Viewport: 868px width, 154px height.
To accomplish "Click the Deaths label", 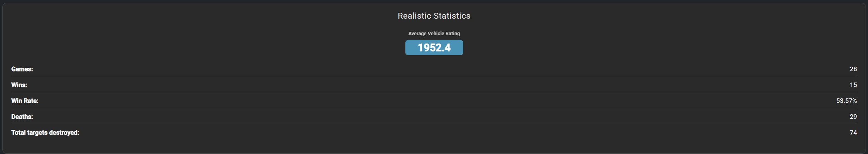I will [22, 117].
